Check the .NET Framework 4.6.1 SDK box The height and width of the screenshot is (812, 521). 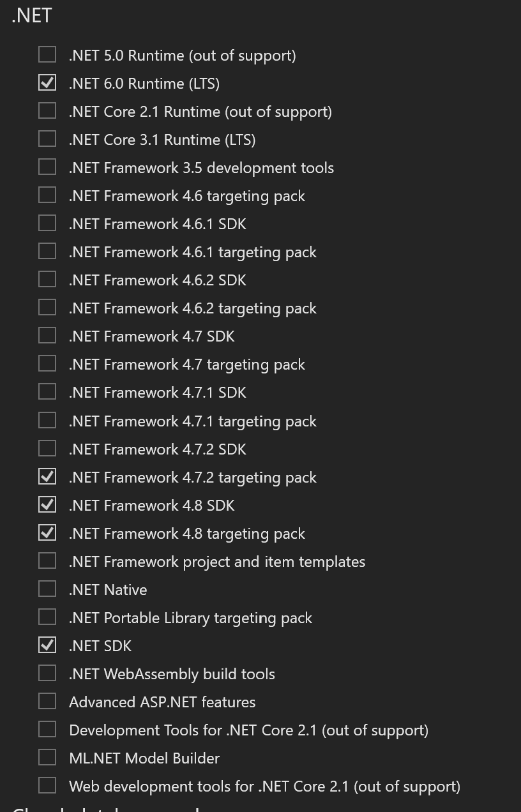[47, 223]
